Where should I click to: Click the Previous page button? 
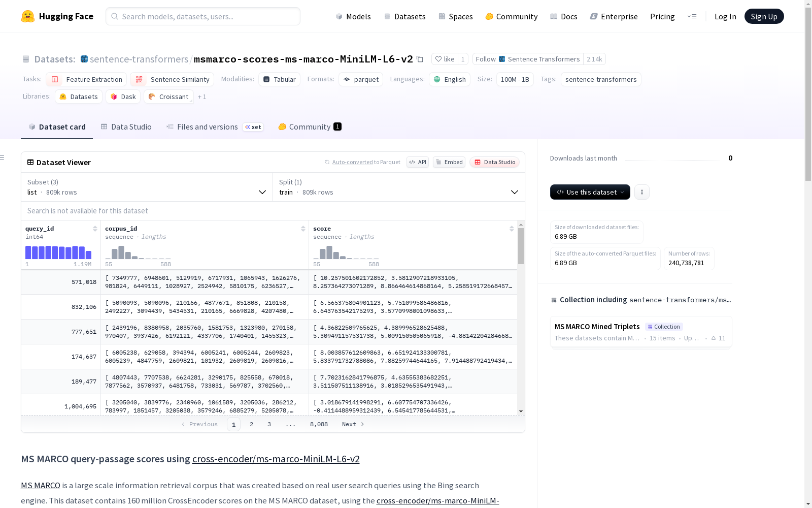[199, 424]
